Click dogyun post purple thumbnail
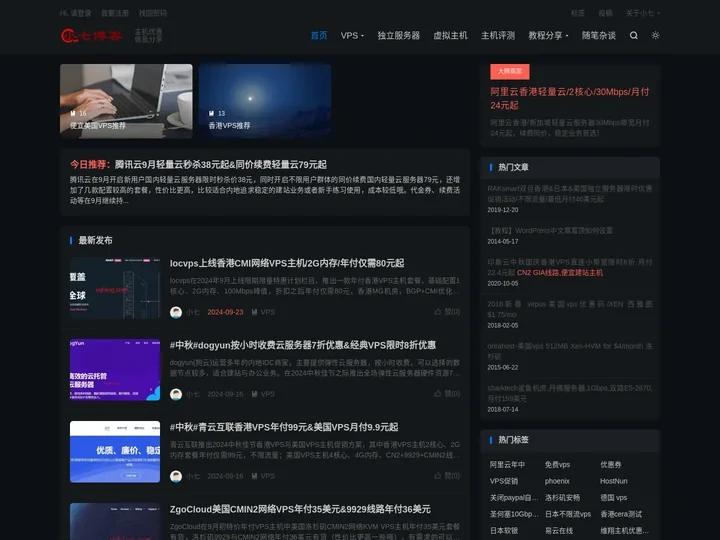720x540 pixels. (x=115, y=370)
